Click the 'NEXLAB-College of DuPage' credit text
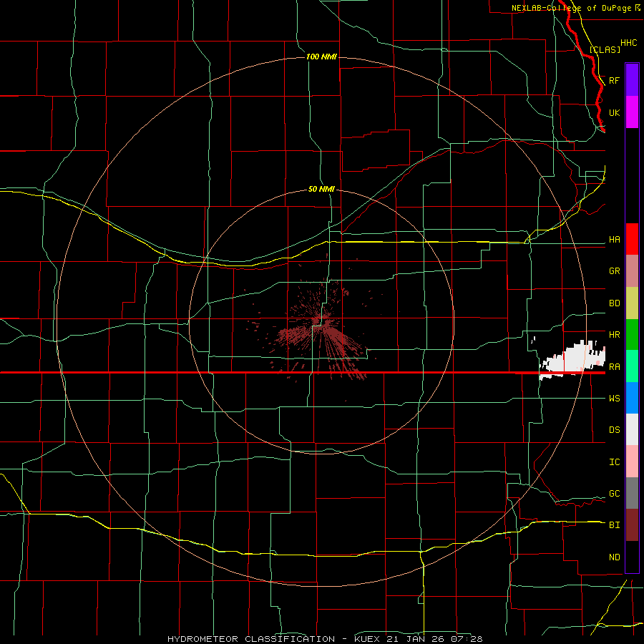The width and height of the screenshot is (644, 644). point(572,8)
